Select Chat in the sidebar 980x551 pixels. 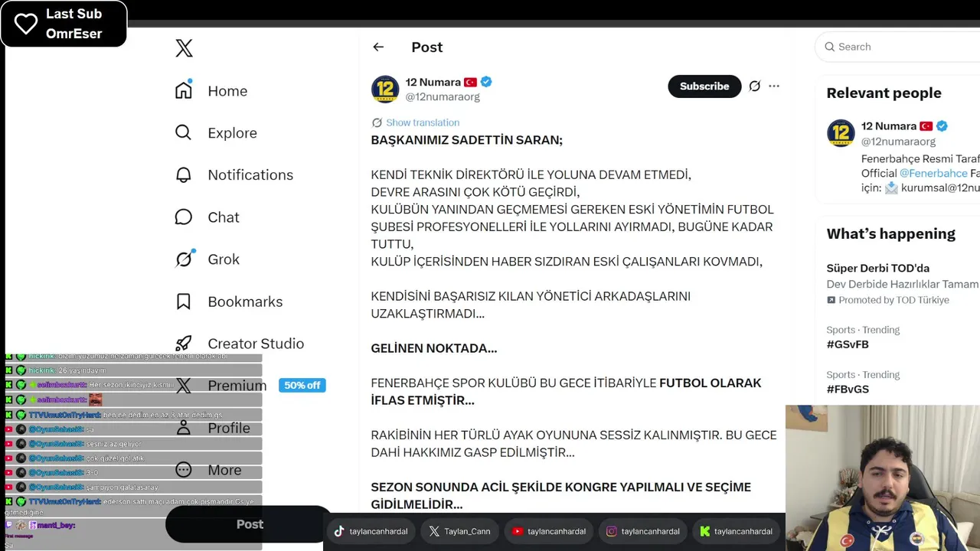coord(224,217)
